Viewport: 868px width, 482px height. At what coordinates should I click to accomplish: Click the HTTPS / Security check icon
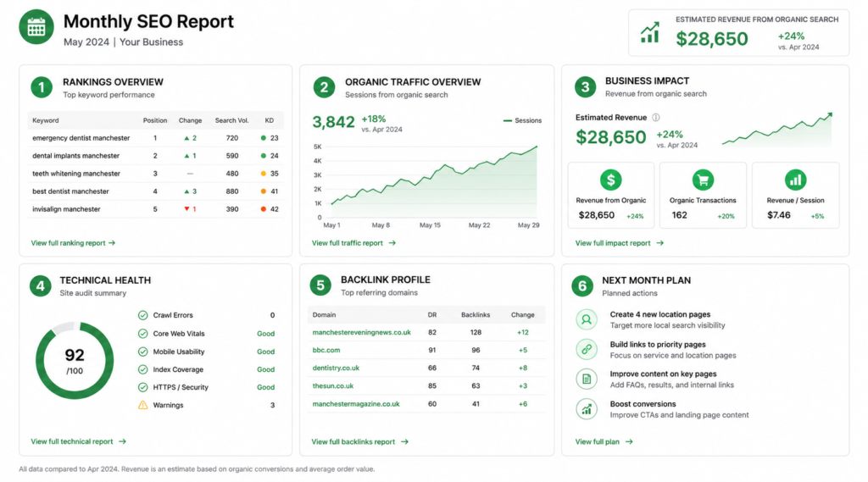point(142,387)
